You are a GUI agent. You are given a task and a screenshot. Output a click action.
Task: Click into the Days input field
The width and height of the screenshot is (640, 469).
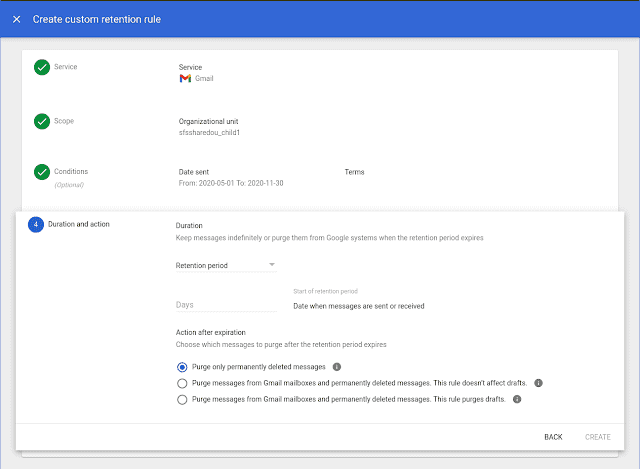tap(225, 305)
